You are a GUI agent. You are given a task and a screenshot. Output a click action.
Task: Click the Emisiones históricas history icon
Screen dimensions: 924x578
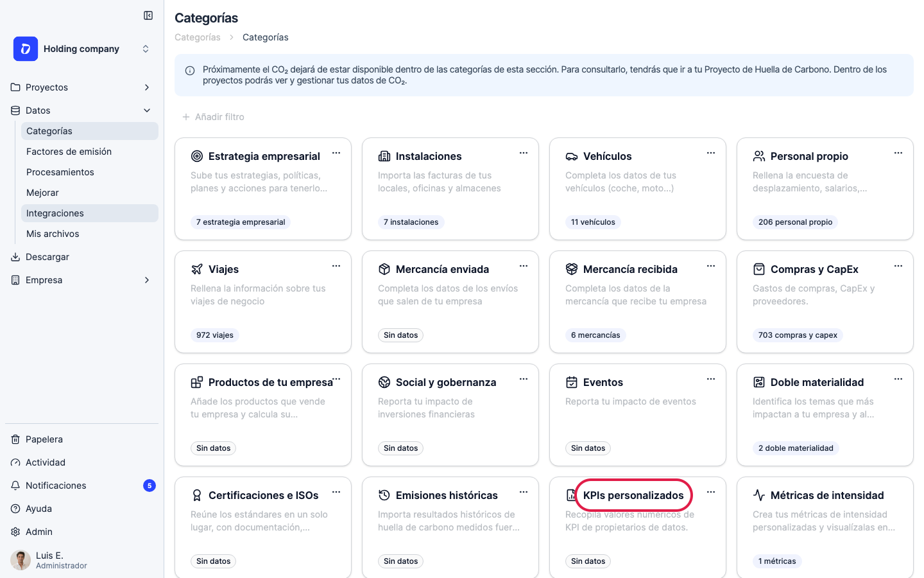click(x=384, y=495)
